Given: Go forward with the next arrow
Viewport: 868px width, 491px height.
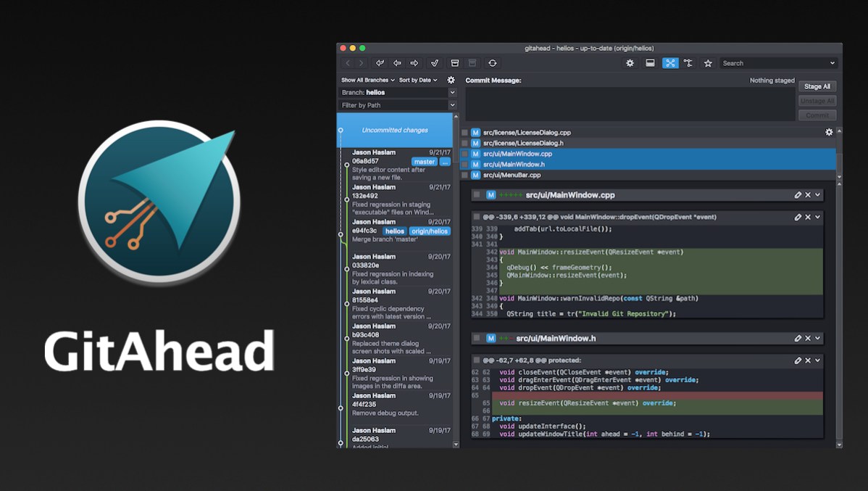Looking at the screenshot, I should tap(361, 63).
